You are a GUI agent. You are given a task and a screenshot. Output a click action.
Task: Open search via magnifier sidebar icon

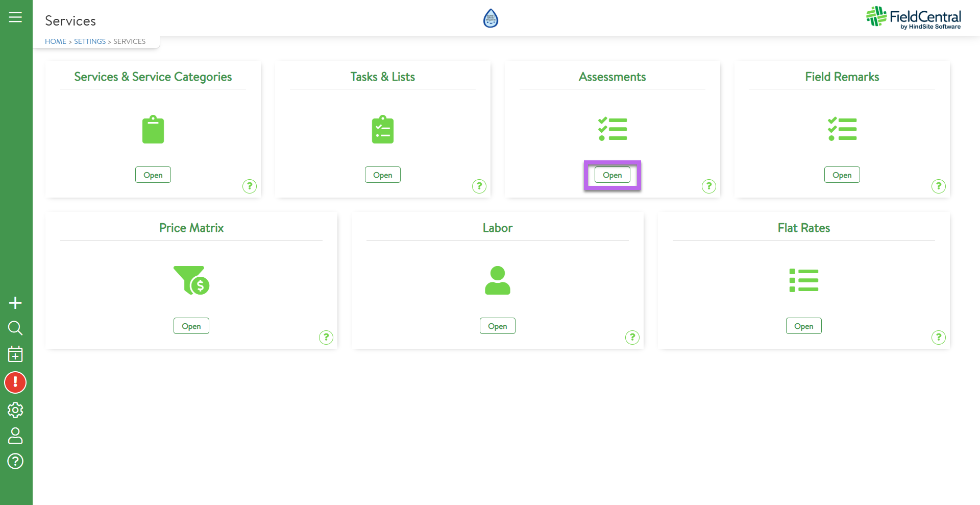pyautogui.click(x=15, y=328)
